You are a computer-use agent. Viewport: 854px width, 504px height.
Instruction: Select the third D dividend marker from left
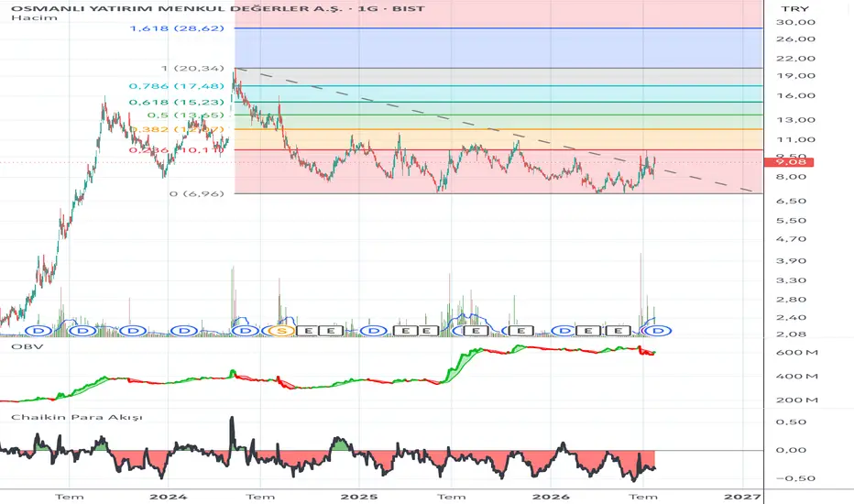point(133,331)
